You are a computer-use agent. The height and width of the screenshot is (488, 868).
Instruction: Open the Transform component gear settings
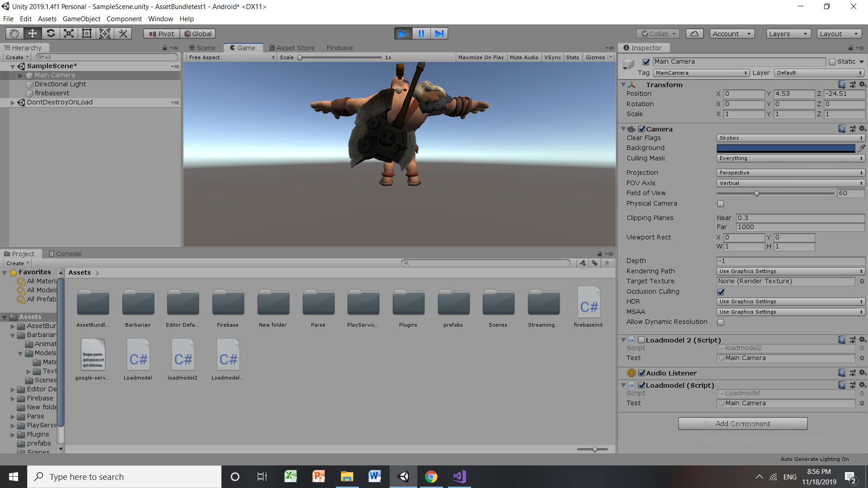(863, 84)
